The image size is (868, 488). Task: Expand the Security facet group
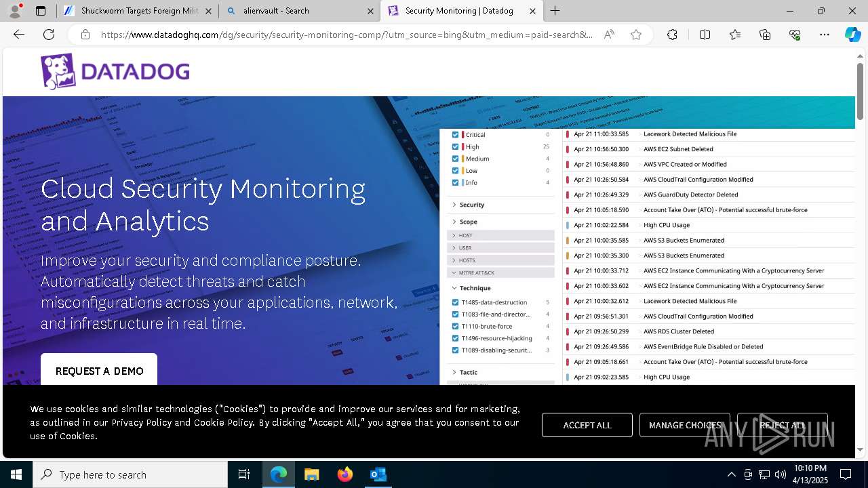pos(468,205)
